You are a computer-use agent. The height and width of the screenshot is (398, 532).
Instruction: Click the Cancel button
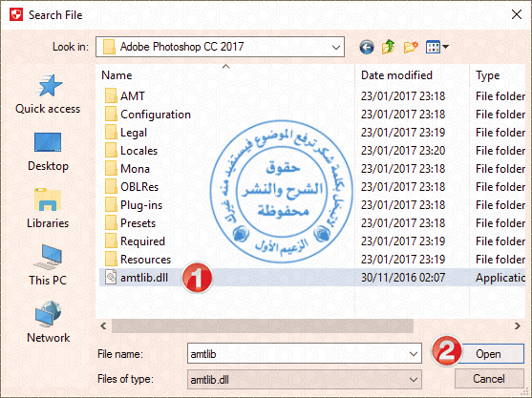(x=489, y=379)
